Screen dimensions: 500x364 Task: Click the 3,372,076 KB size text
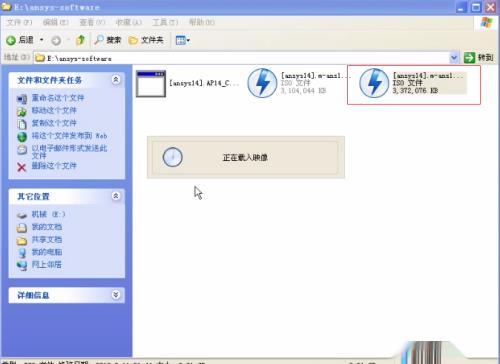tap(415, 90)
